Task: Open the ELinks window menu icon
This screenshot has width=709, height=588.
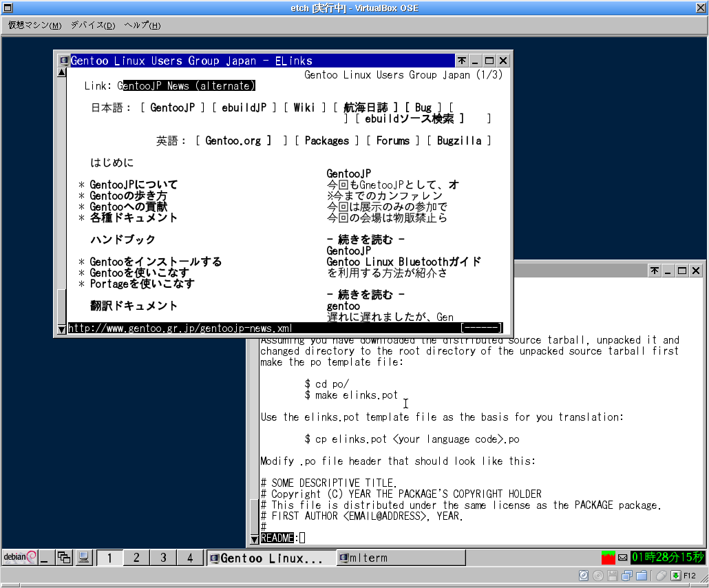Action: 64,61
